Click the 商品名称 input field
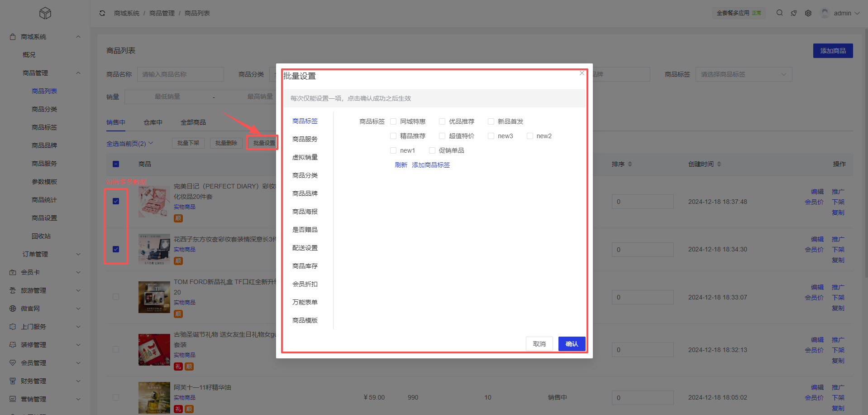This screenshot has height=415, width=868. (x=180, y=74)
